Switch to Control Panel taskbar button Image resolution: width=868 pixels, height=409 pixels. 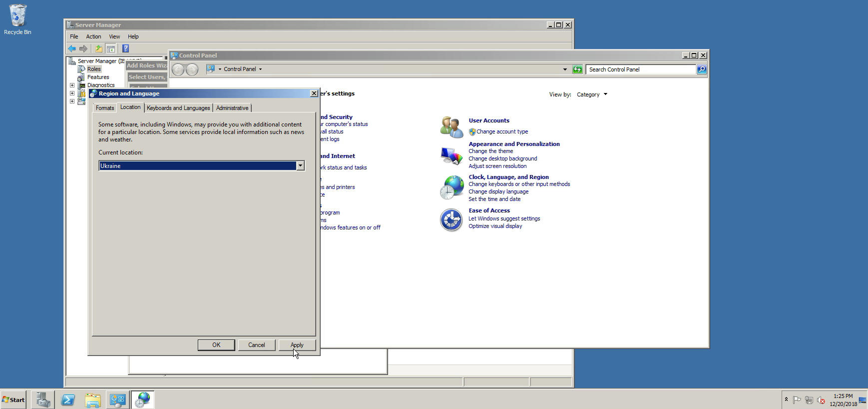click(x=117, y=400)
